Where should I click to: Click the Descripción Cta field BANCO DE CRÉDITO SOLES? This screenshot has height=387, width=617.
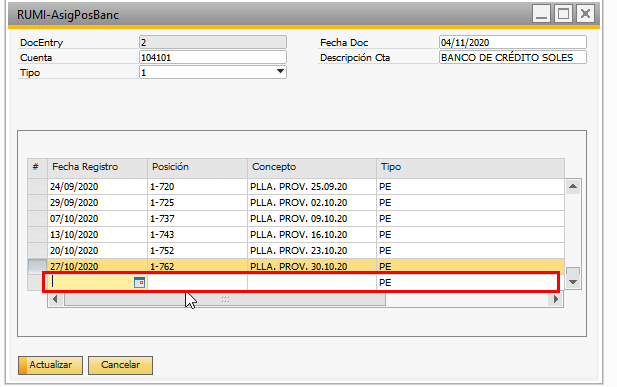513,57
